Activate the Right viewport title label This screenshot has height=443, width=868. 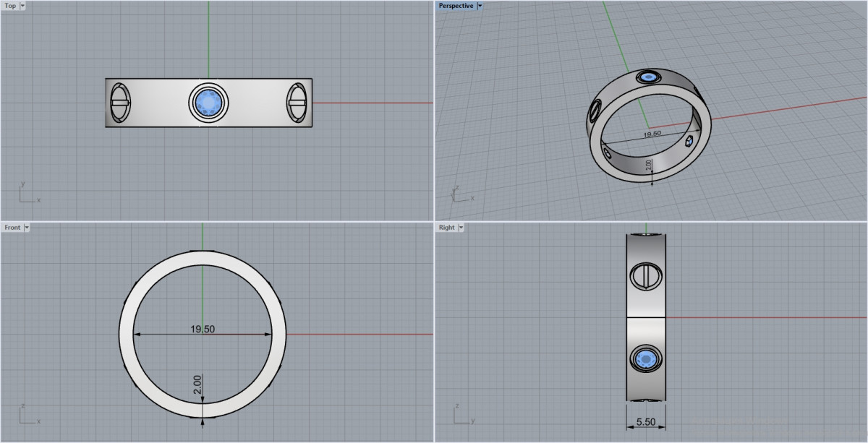pos(446,228)
